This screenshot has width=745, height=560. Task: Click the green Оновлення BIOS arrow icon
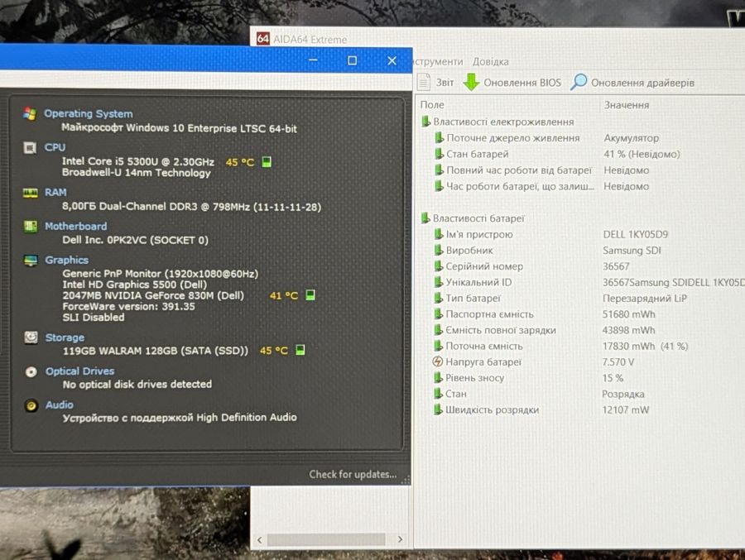[471, 82]
